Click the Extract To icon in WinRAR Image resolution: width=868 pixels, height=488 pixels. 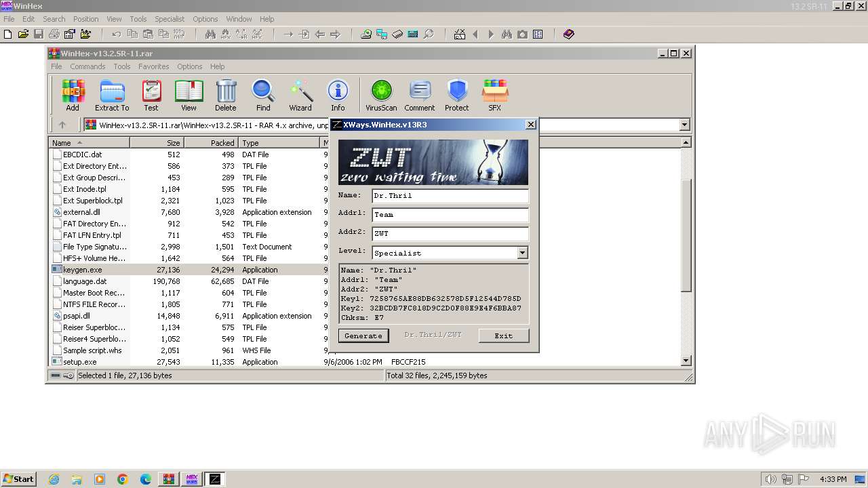click(112, 96)
